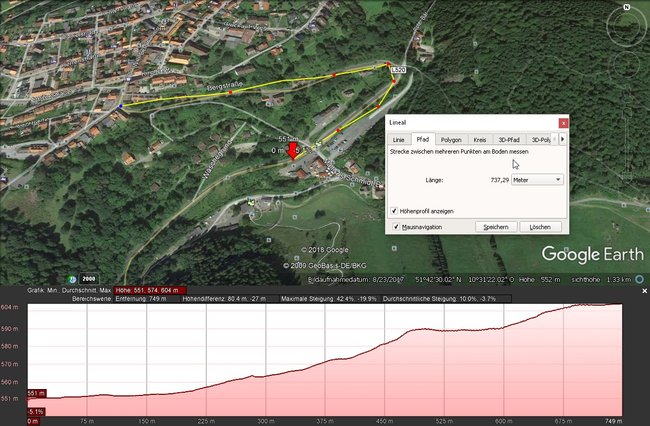Viewport: 650px width, 426px height.
Task: Click the 551 m elevation cursor label
Action: point(36,393)
